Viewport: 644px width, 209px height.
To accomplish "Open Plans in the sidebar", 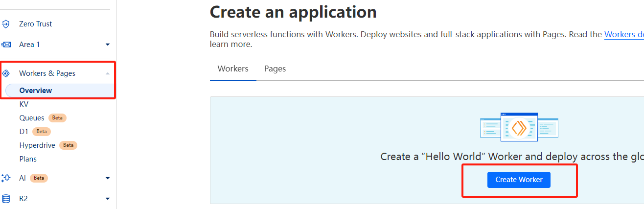I will click(28, 159).
